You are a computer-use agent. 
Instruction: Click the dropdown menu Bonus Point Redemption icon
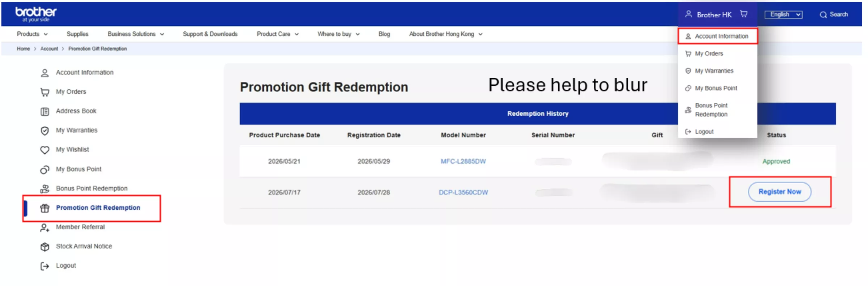(688, 110)
